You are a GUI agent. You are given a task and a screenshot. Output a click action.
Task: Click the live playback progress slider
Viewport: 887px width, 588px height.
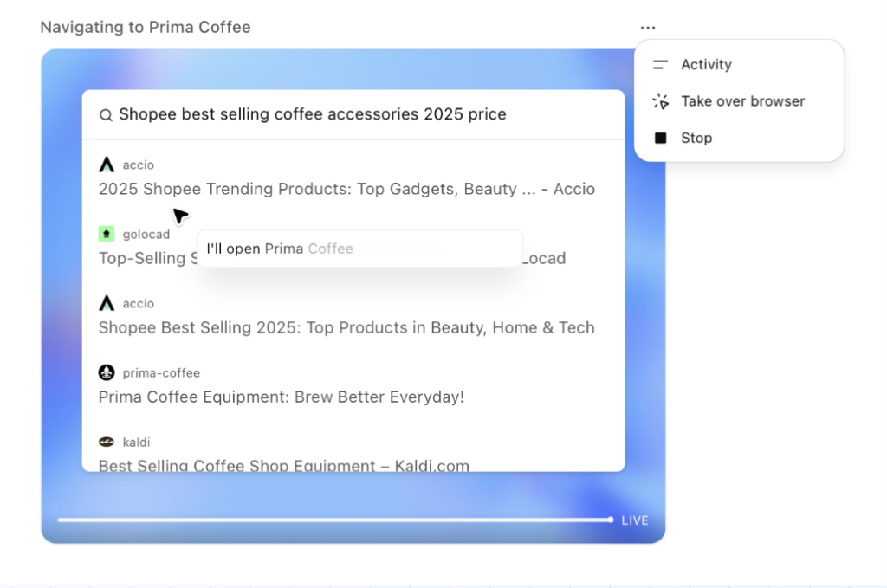[x=334, y=520]
